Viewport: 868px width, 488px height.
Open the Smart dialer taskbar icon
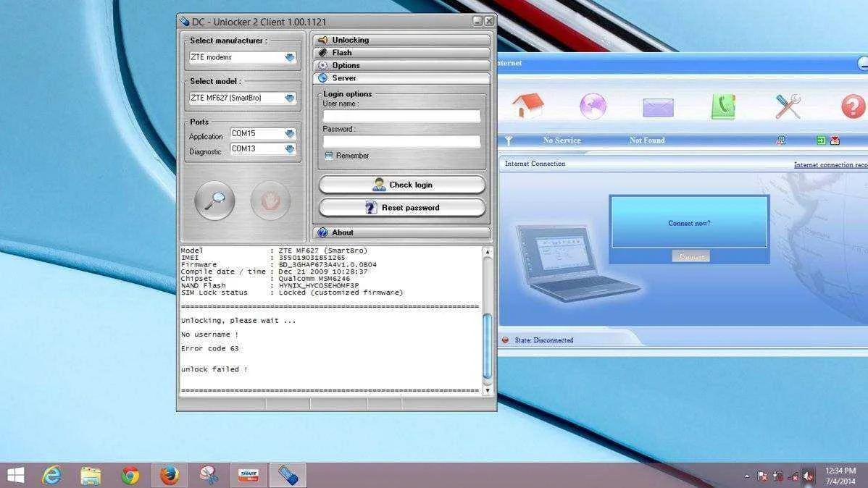coord(248,475)
